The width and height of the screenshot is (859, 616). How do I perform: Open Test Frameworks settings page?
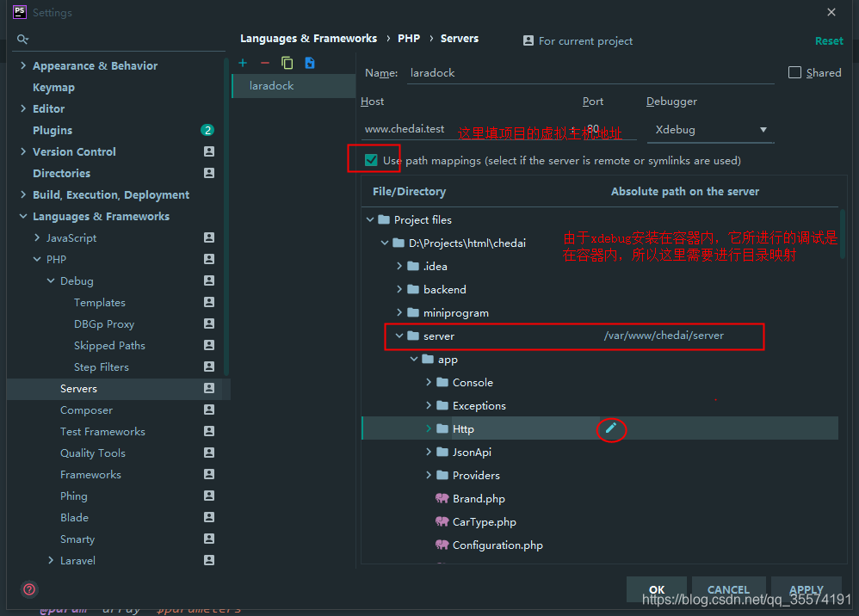click(102, 432)
